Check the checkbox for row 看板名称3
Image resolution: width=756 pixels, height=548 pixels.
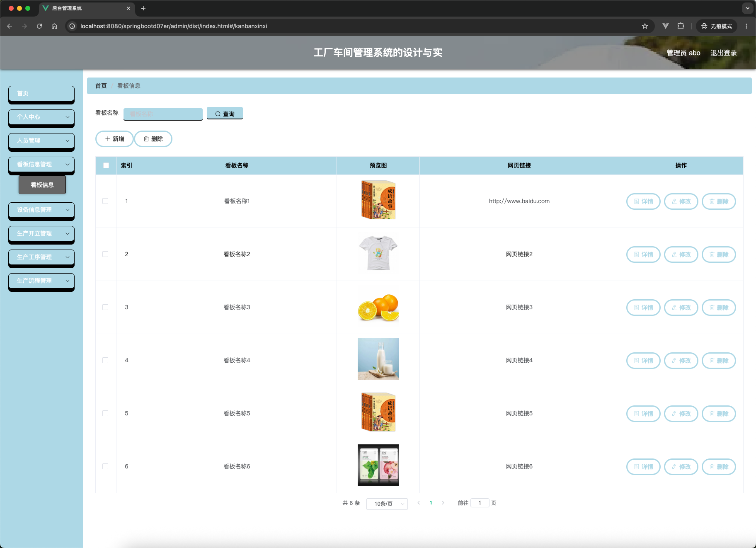point(105,307)
